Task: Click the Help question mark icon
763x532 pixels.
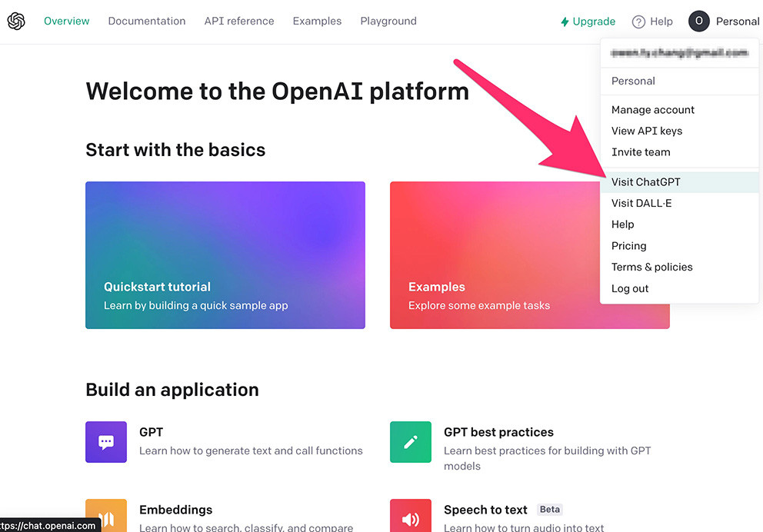Action: click(638, 22)
